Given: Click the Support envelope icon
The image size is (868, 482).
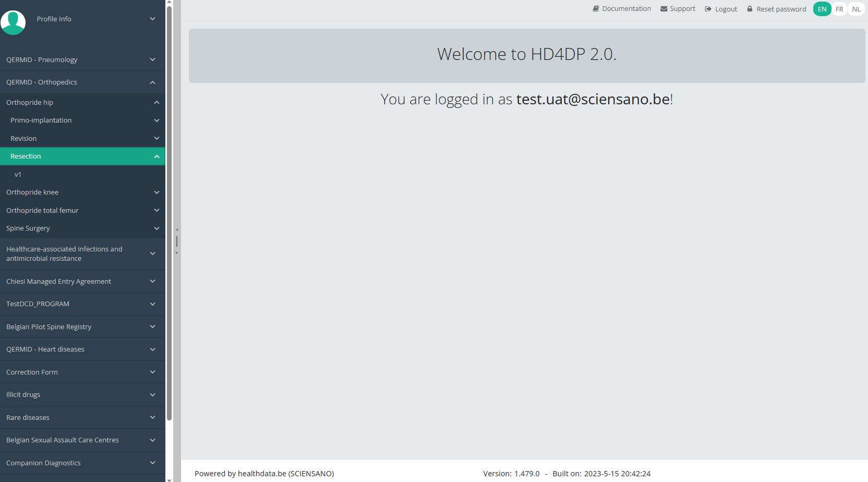Looking at the screenshot, I should [x=664, y=9].
